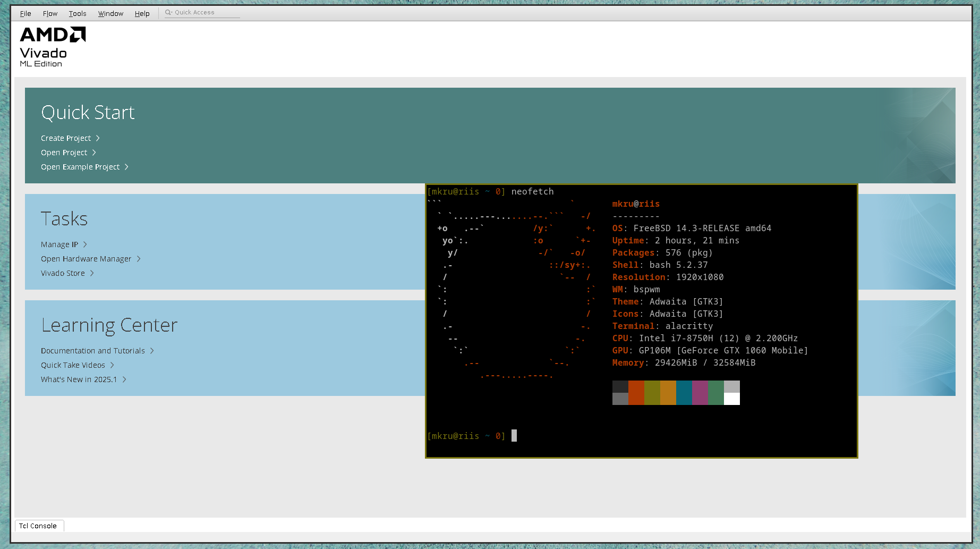The image size is (980, 549).
Task: Click the white neofetch color block
Action: coord(732,399)
